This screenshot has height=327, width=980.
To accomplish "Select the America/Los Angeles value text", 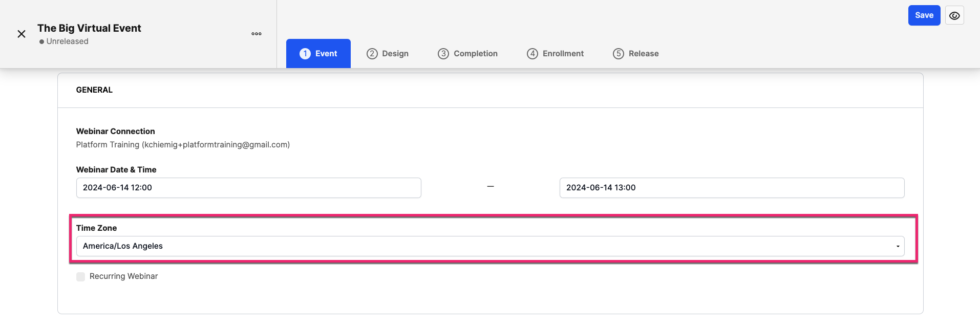I will pyautogui.click(x=123, y=246).
